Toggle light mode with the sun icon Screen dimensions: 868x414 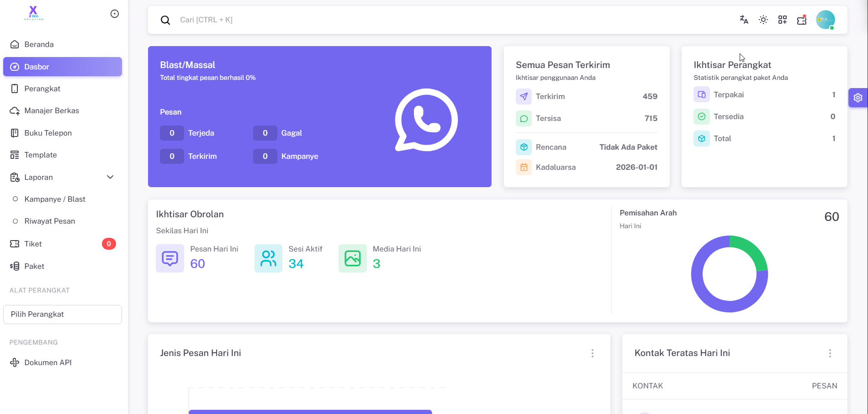763,20
